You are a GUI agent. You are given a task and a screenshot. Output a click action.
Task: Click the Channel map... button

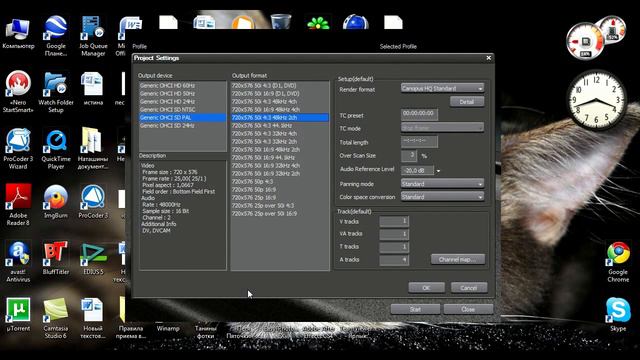coord(458,259)
